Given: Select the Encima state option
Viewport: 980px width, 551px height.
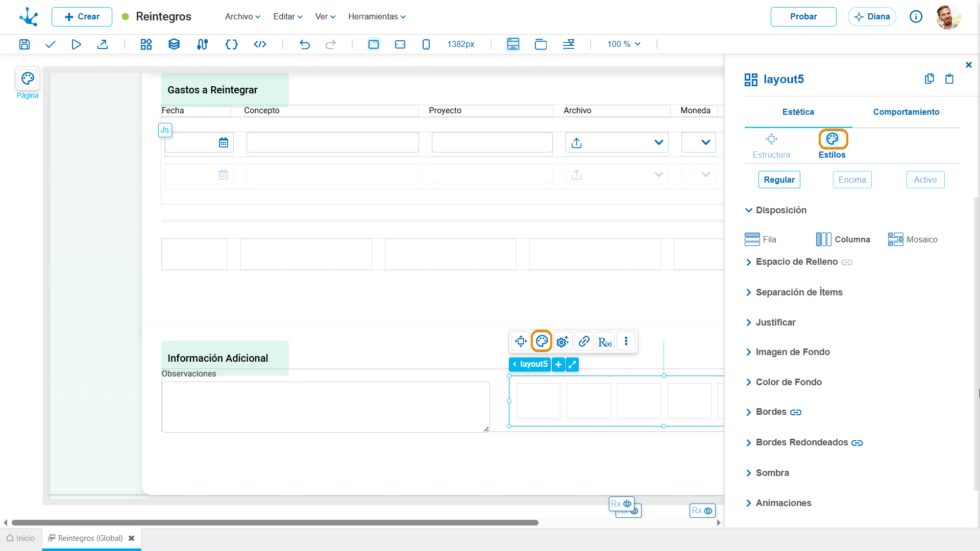Looking at the screenshot, I should click(x=852, y=180).
